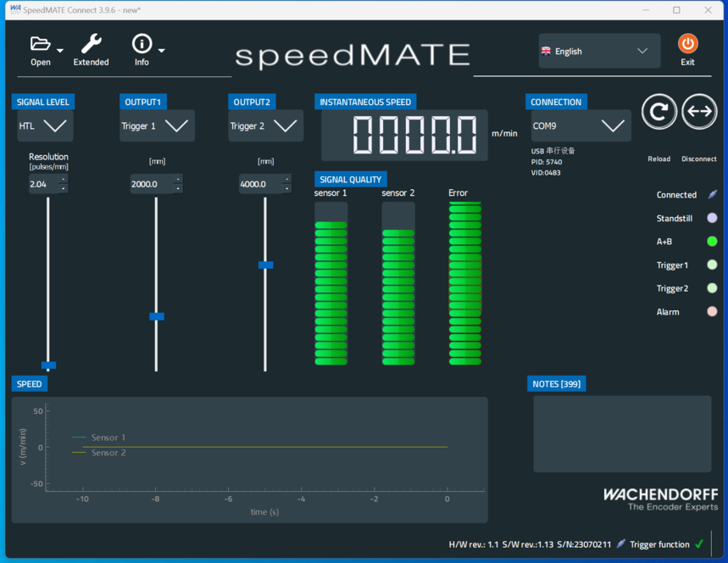This screenshot has height=563, width=728.
Task: Click the Standstill status indicator
Action: point(712,218)
